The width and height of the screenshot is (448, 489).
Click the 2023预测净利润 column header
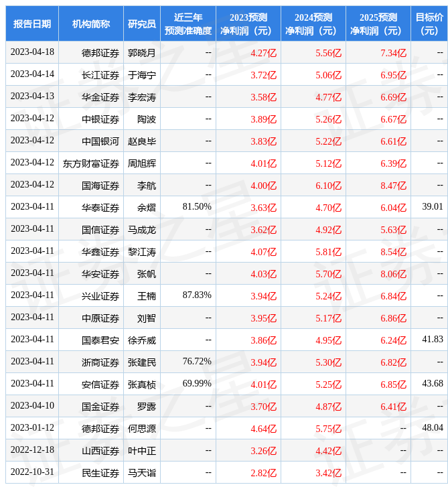pyautogui.click(x=248, y=23)
